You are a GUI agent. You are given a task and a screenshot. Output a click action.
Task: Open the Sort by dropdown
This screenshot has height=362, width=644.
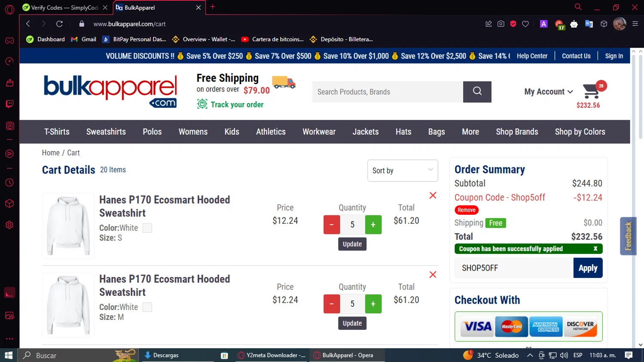pos(403,170)
